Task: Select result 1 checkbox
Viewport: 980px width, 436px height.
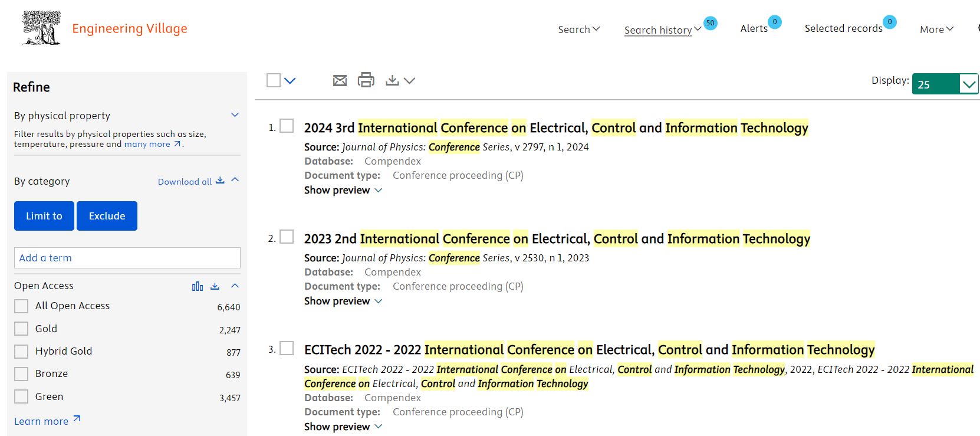Action: (287, 126)
